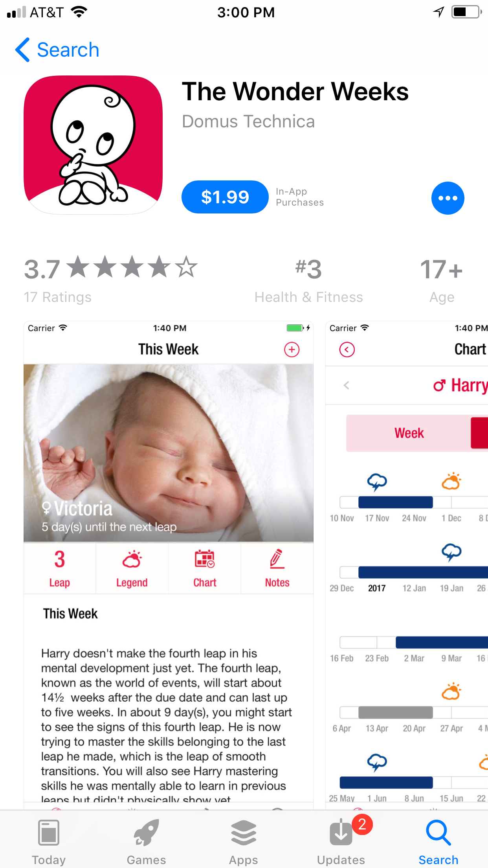Viewport: 488px width, 868px height.
Task: Tap the plus circle on This Week
Action: 292,349
